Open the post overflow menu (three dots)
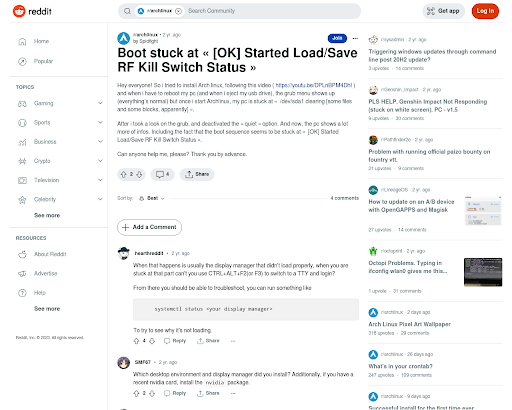 coord(355,38)
